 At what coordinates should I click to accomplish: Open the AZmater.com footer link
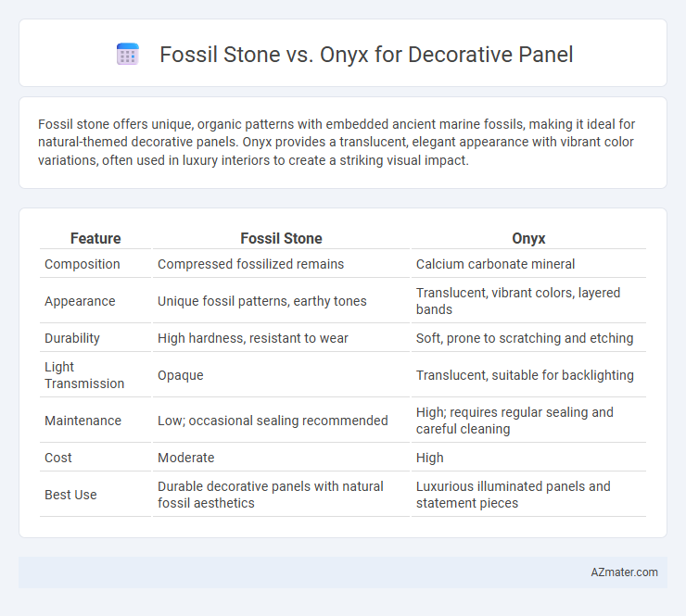pyautogui.click(x=624, y=572)
